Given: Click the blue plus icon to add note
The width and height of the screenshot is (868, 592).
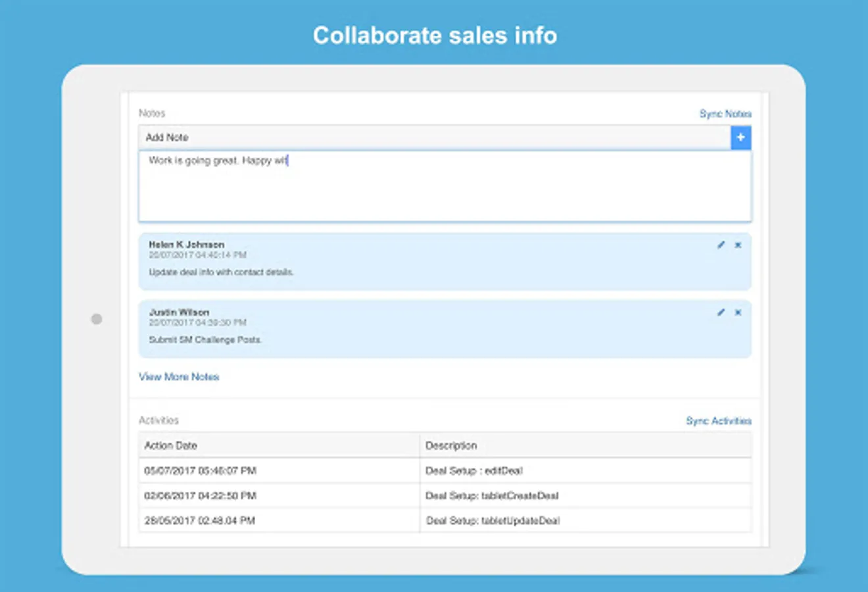Looking at the screenshot, I should [740, 137].
